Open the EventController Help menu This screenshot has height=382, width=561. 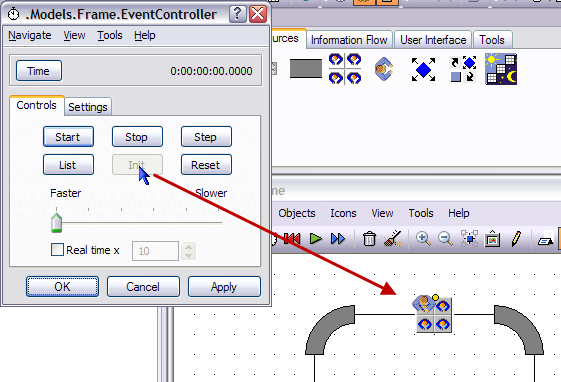[145, 35]
